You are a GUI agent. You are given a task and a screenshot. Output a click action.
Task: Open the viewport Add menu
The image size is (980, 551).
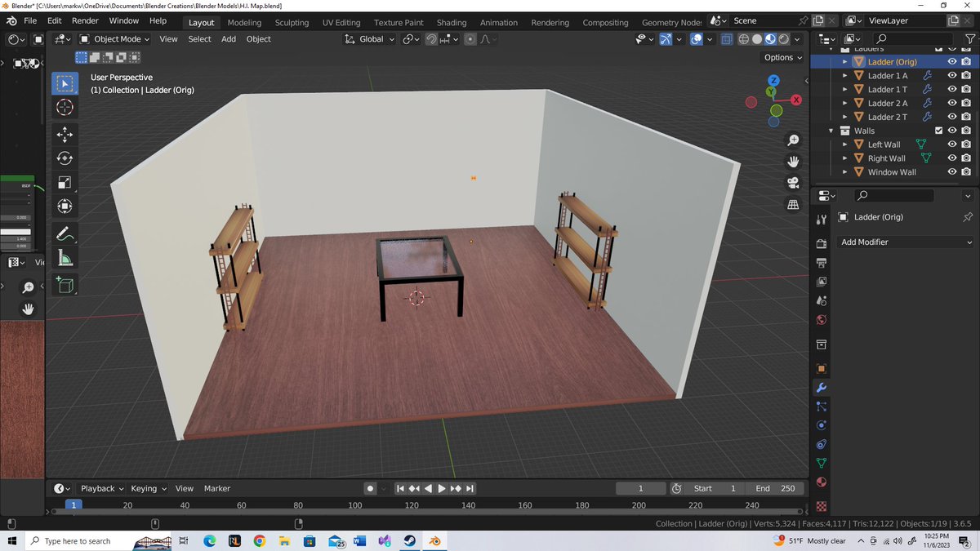229,39
